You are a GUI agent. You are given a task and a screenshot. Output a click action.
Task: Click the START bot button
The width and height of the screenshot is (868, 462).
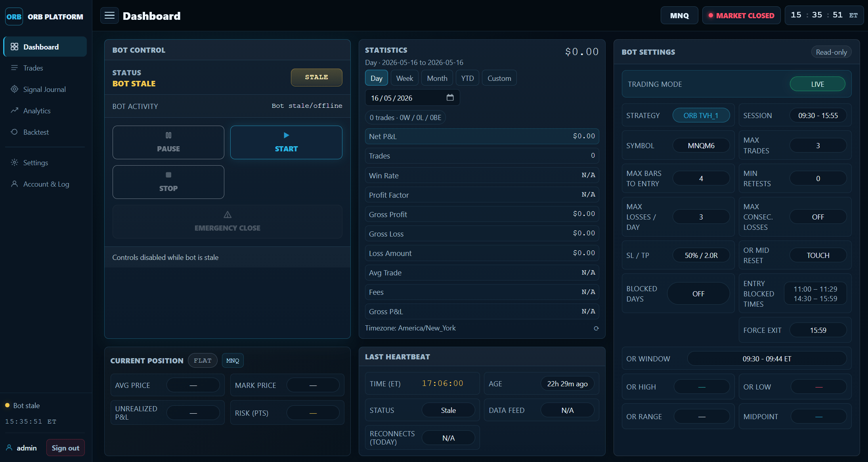(x=286, y=142)
